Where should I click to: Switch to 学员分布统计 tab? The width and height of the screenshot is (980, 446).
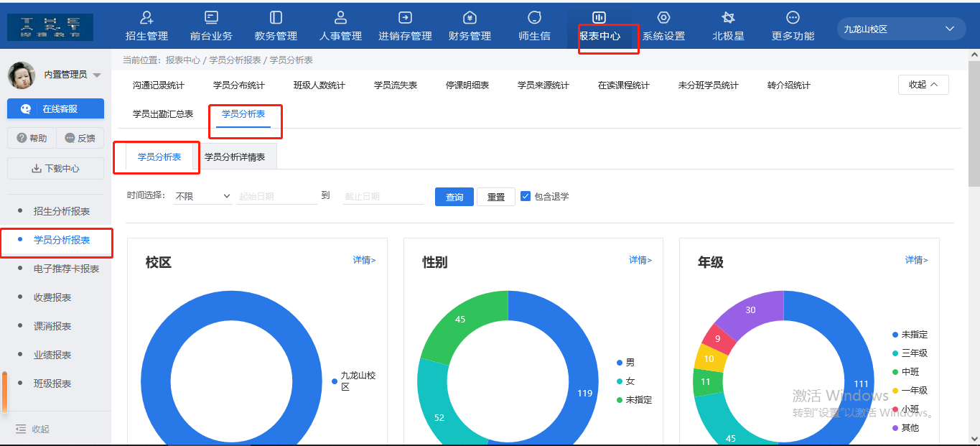[x=239, y=85]
